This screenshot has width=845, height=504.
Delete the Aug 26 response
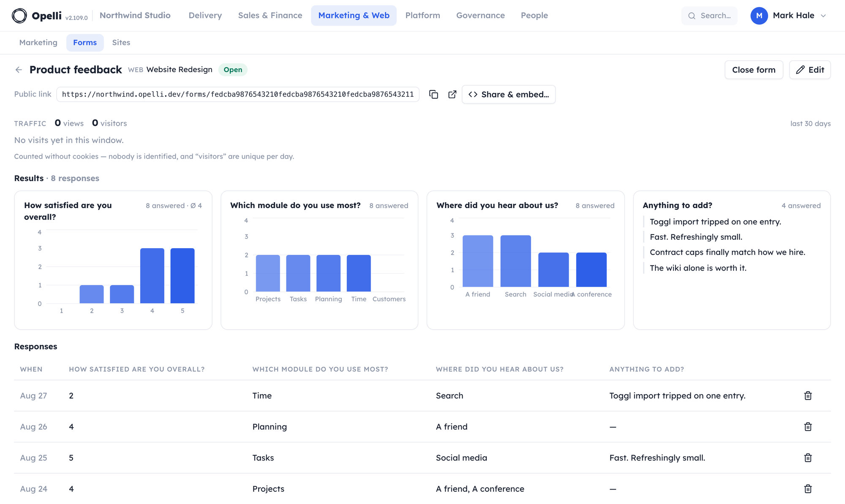[x=808, y=427]
